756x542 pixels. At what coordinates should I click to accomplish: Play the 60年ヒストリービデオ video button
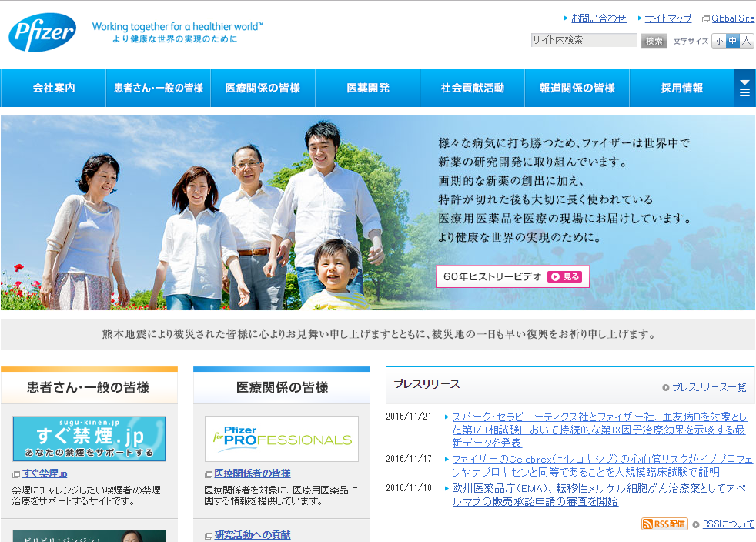coord(513,276)
